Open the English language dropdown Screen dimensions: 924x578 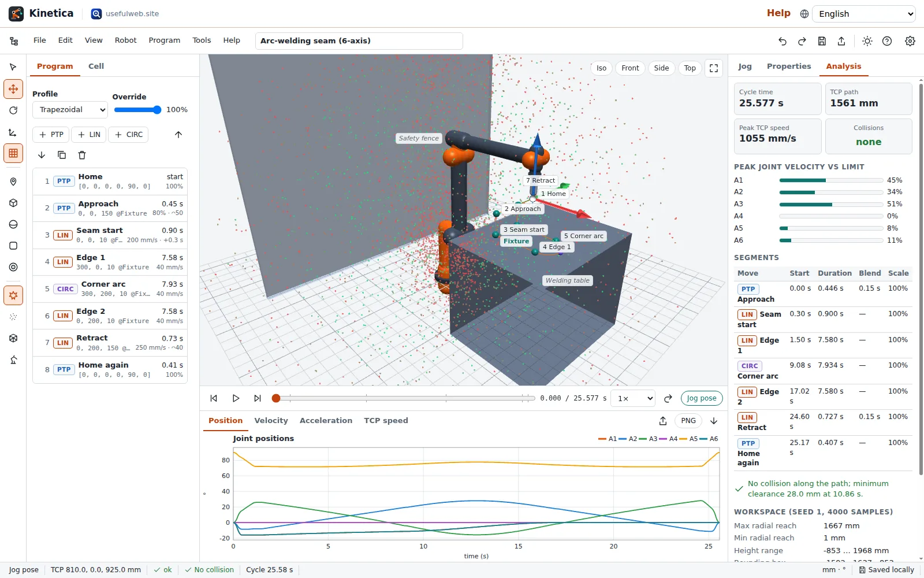pos(865,14)
